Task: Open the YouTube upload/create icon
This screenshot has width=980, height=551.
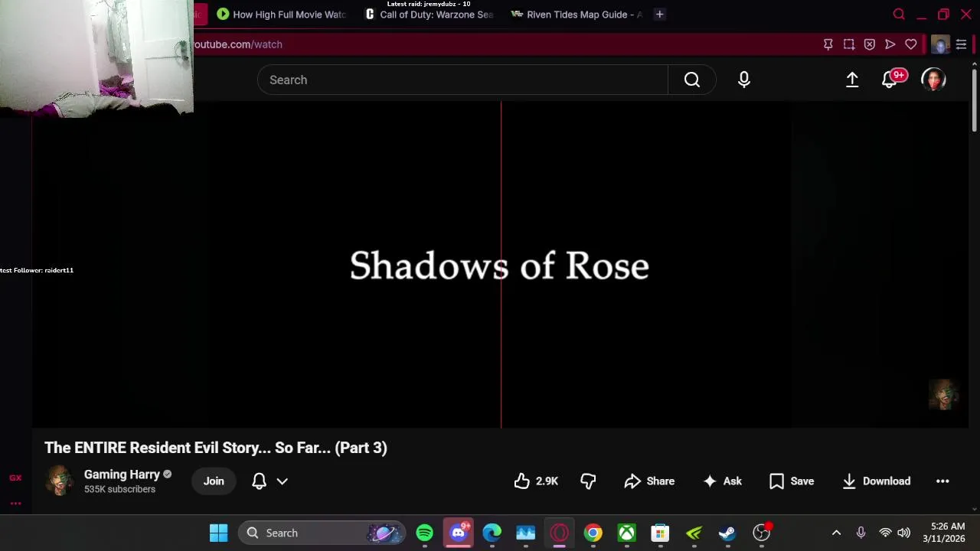Action: point(852,80)
